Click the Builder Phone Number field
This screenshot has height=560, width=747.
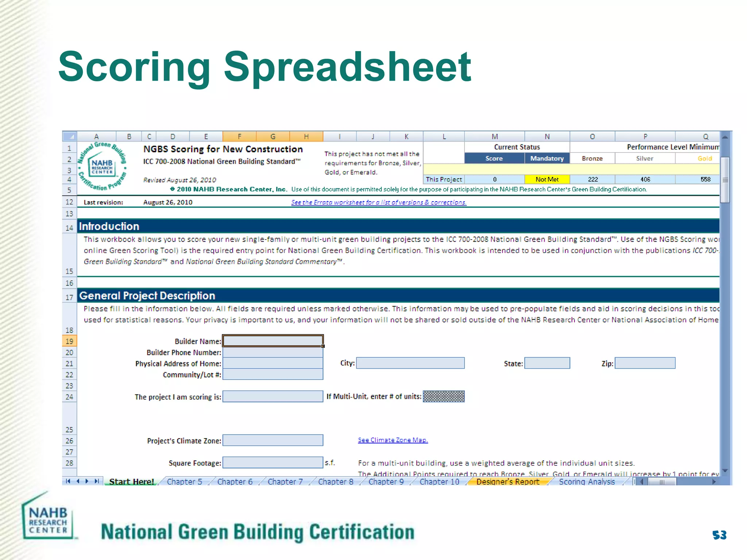coord(273,352)
